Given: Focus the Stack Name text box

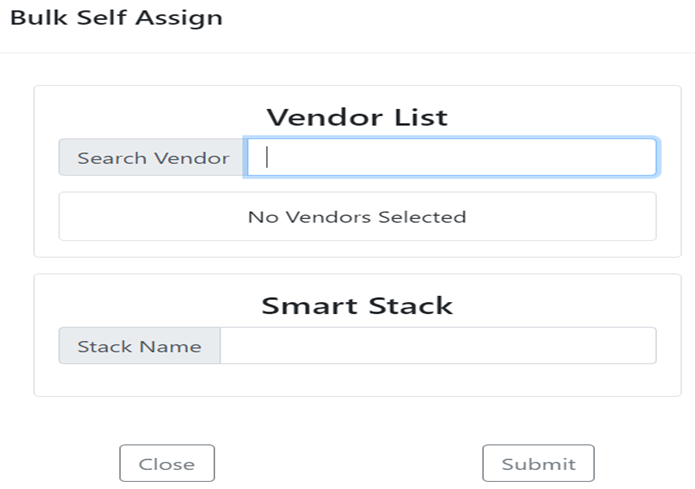Looking at the screenshot, I should click(x=438, y=346).
